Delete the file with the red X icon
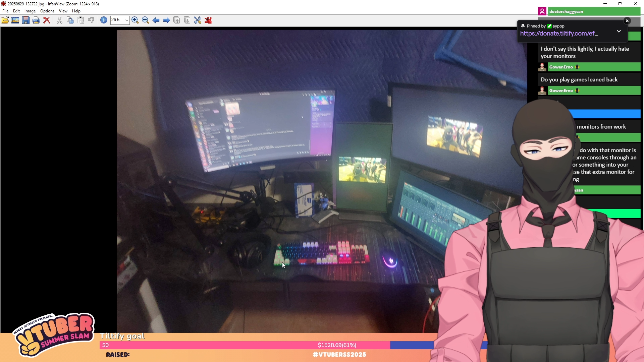The image size is (644, 362). click(x=47, y=20)
